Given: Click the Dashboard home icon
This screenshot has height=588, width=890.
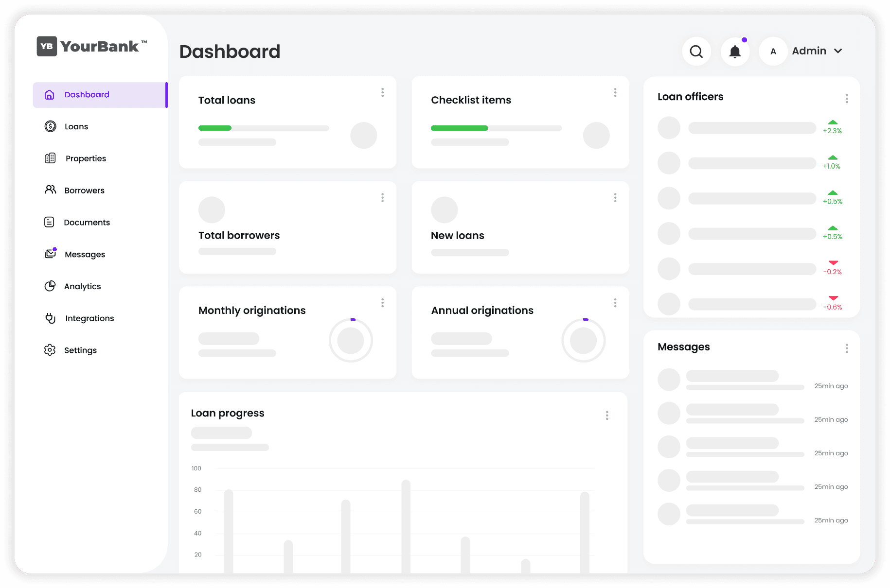Looking at the screenshot, I should pyautogui.click(x=49, y=95).
